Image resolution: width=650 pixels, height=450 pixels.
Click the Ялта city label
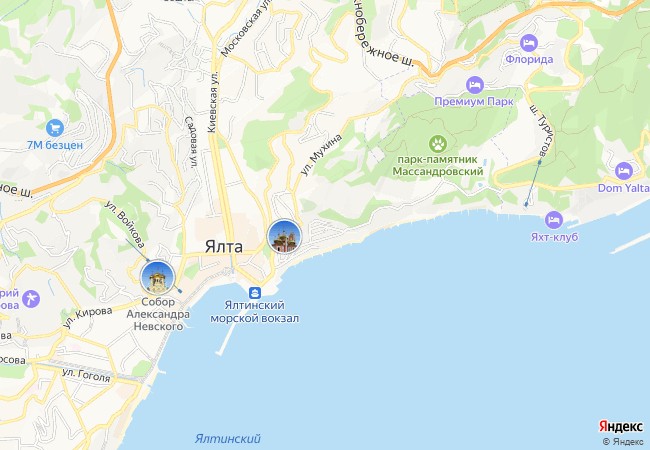tap(224, 247)
